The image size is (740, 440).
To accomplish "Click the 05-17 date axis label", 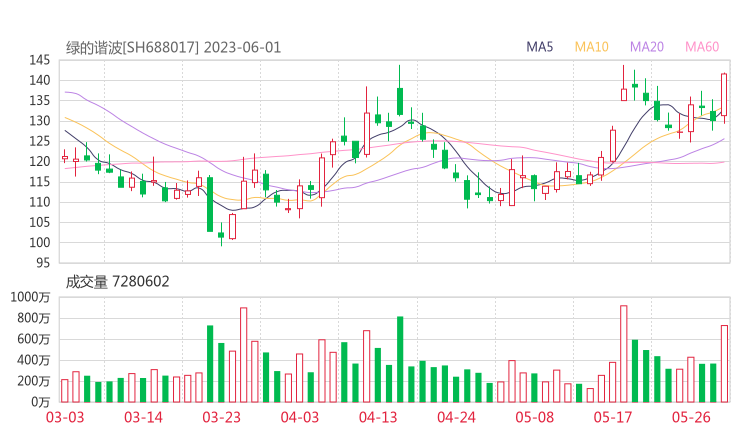I will (x=613, y=417).
